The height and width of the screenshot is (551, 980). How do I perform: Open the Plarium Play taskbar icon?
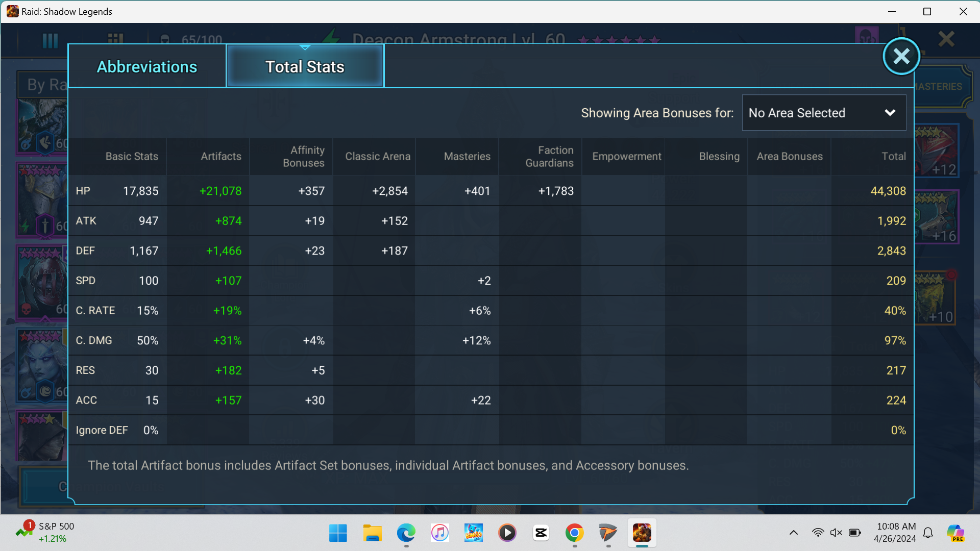point(608,533)
